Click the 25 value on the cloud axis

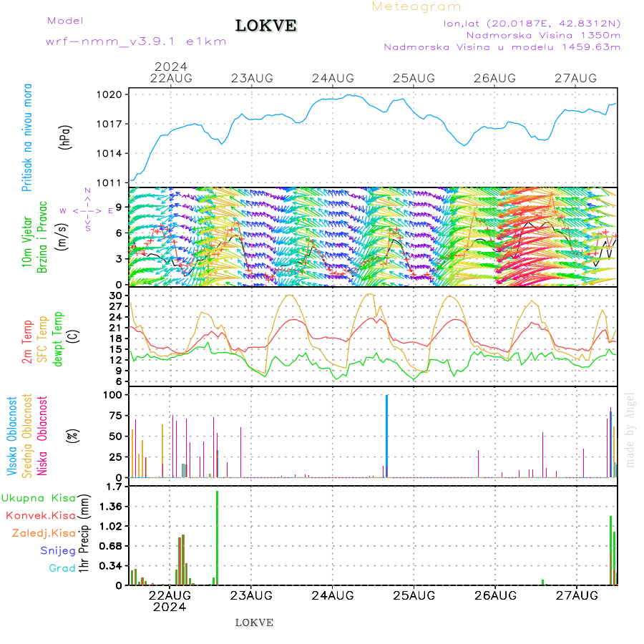(116, 457)
